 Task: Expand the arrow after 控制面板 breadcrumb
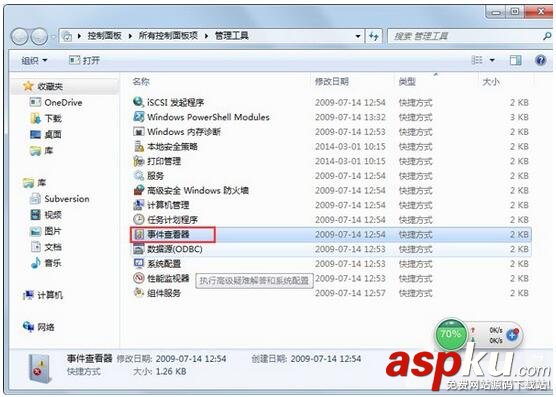(130, 36)
